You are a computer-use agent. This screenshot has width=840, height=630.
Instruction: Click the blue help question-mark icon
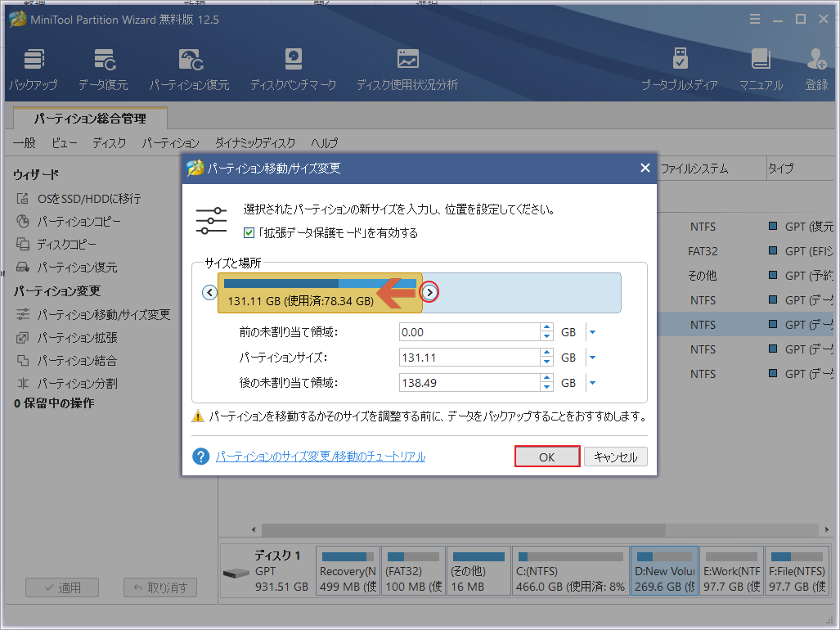[x=201, y=457]
